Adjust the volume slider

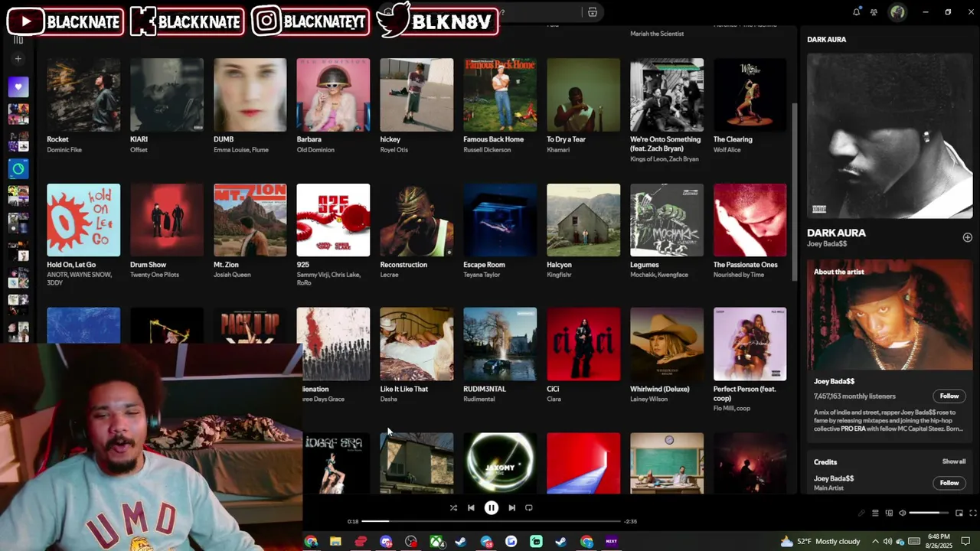coord(929,513)
